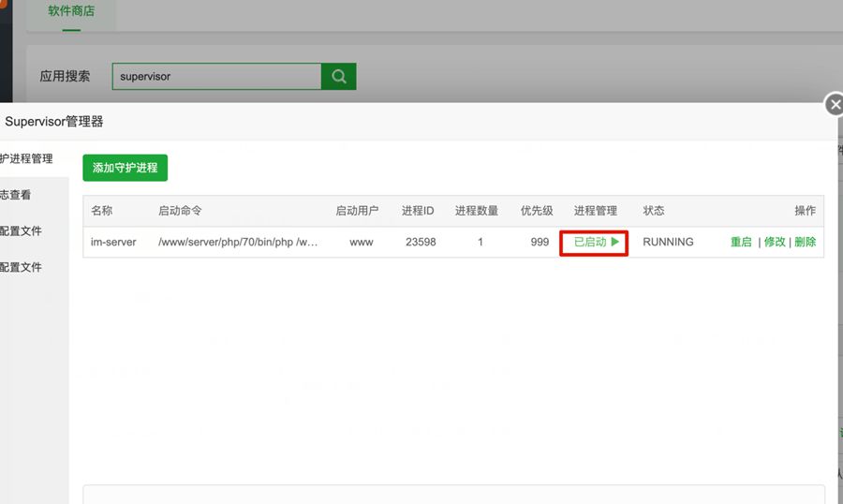Click the green magnifier search button
Screen dimensions: 843x504
click(338, 77)
